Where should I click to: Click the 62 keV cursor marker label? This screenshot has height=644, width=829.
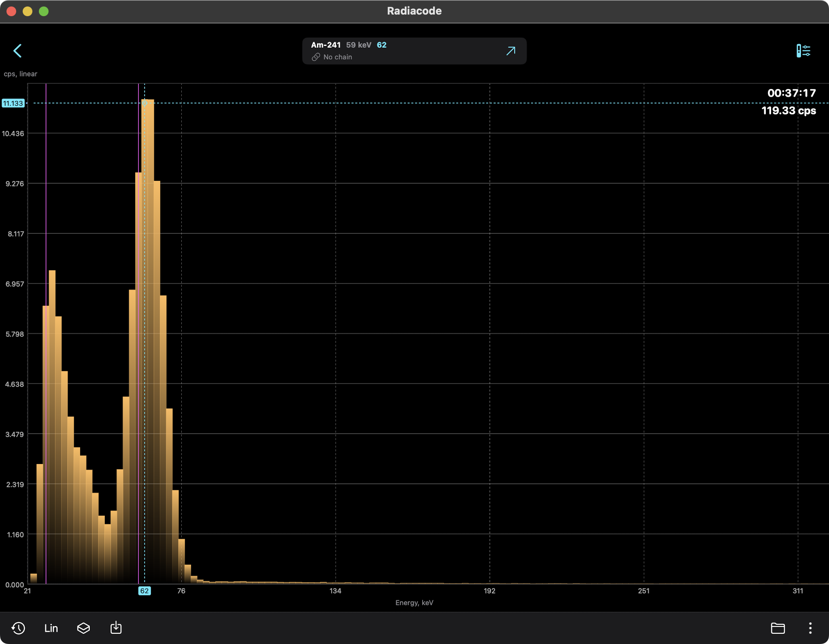coord(145,591)
